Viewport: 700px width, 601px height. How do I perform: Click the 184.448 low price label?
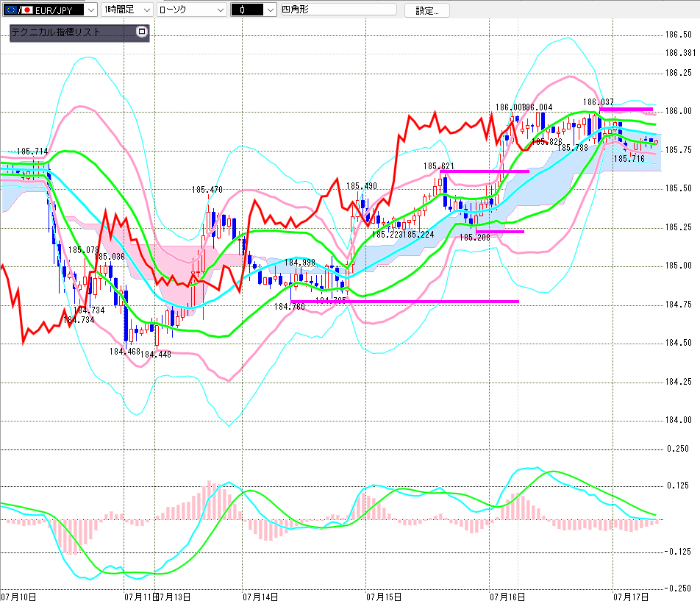pyautogui.click(x=156, y=355)
